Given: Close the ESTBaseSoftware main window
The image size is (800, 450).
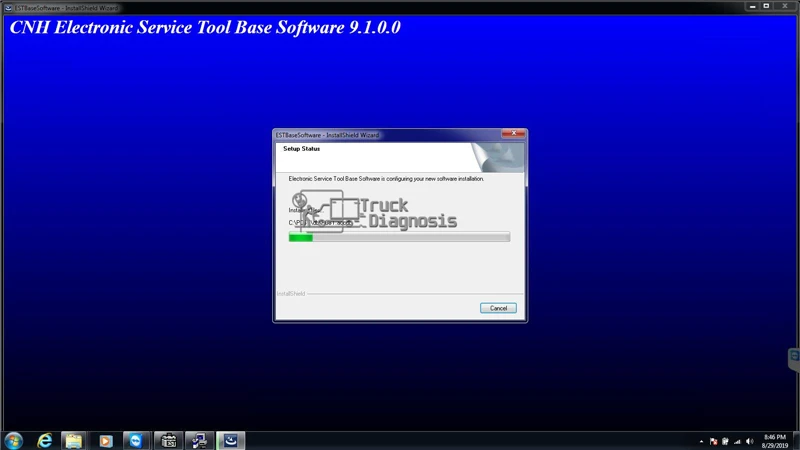Looking at the screenshot, I should pyautogui.click(x=785, y=6).
